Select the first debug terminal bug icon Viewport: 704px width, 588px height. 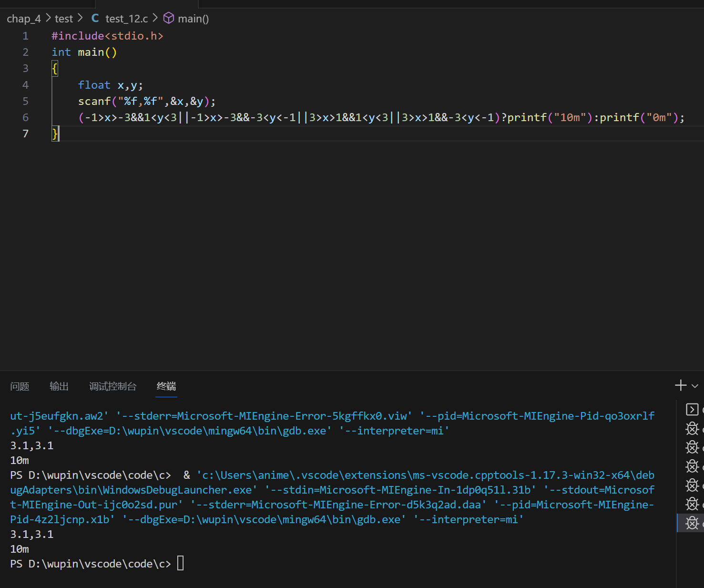(692, 429)
